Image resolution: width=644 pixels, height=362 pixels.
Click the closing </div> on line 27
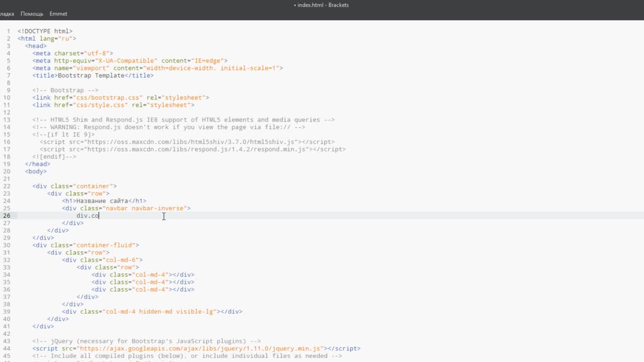73,223
